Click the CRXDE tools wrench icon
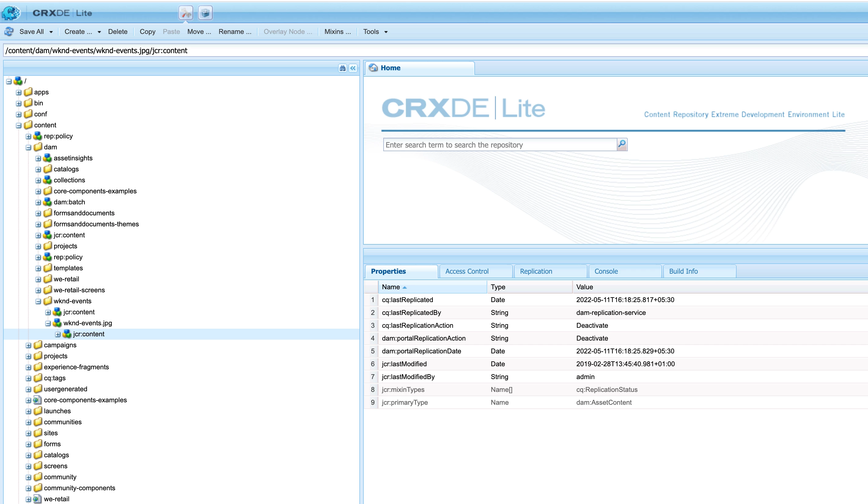Viewport: 868px width, 504px height. coord(186,13)
